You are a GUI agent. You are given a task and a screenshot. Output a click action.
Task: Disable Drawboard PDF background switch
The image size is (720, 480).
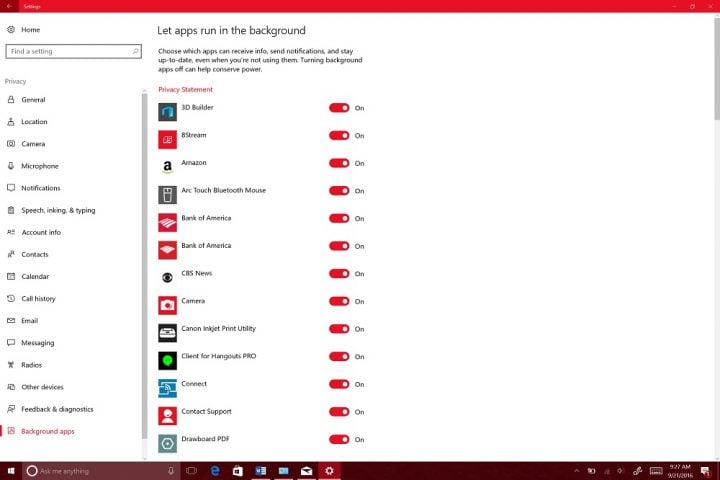tap(339, 440)
